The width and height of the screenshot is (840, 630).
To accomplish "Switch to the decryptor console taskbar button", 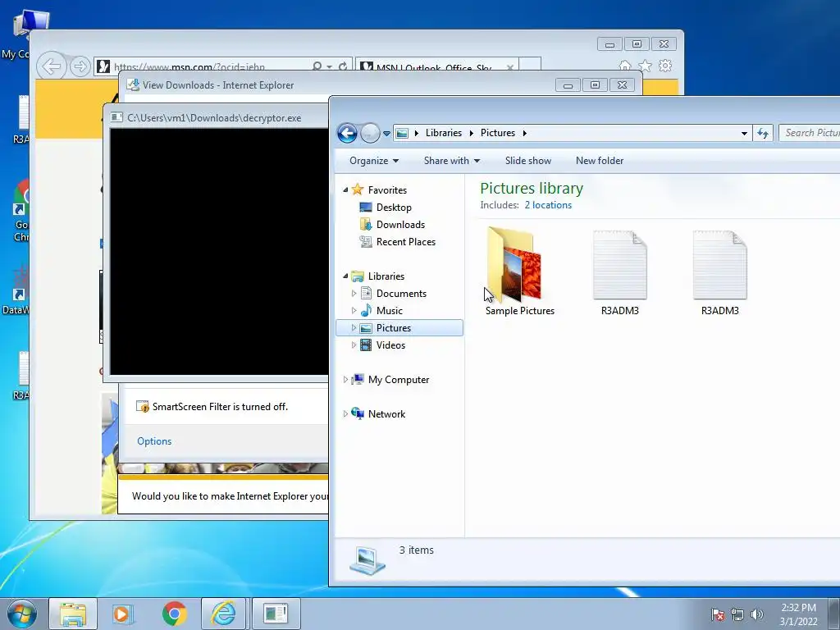I will tap(276, 614).
